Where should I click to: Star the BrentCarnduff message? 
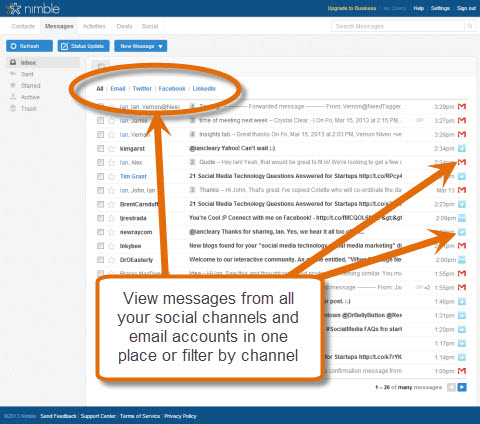111,204
